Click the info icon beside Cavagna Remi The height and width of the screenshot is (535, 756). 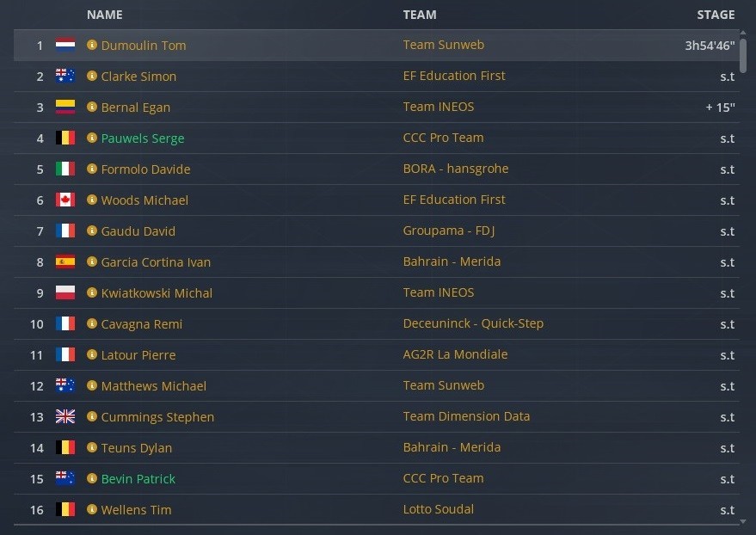tap(92, 323)
